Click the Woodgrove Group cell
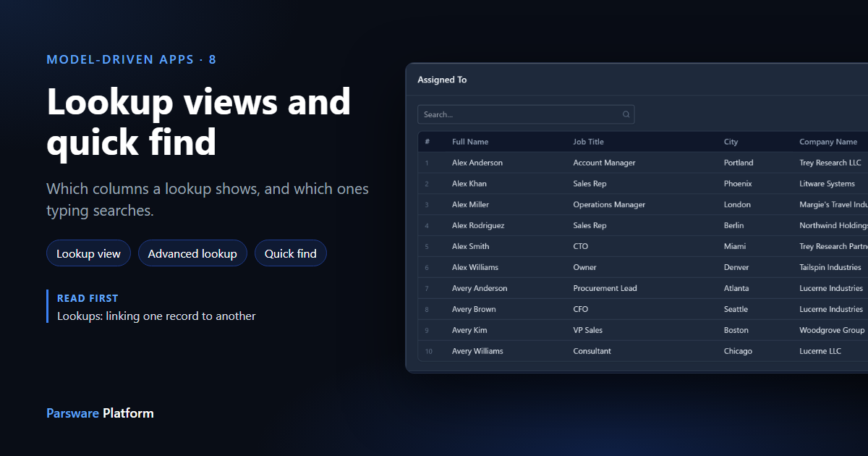The height and width of the screenshot is (456, 868). 832,331
